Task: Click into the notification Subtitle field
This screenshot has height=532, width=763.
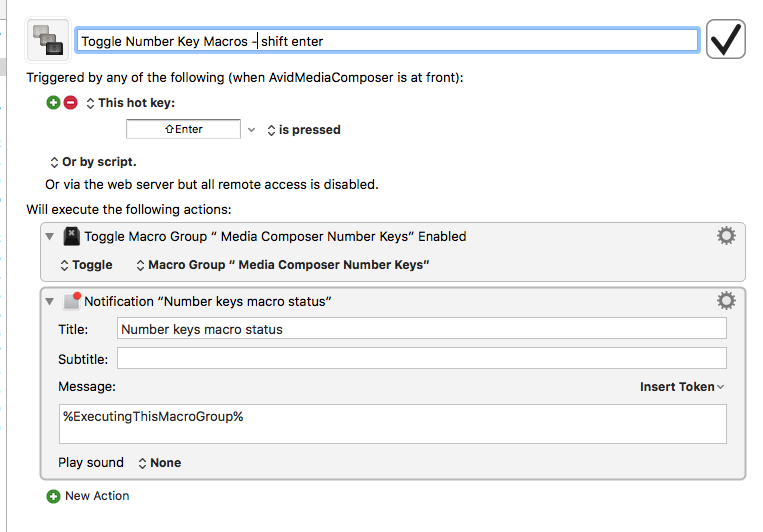Action: click(421, 358)
